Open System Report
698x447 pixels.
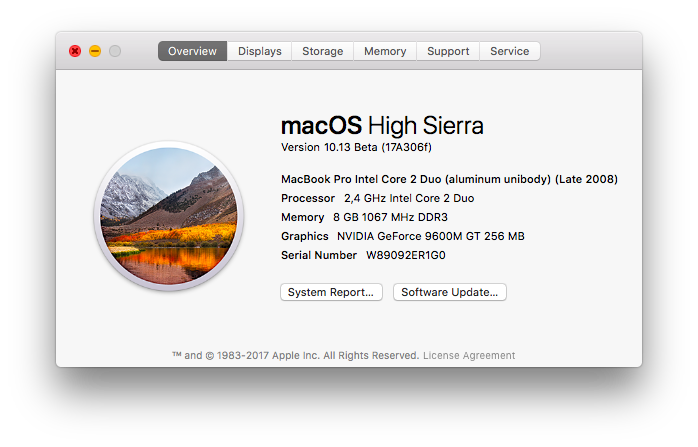331,292
